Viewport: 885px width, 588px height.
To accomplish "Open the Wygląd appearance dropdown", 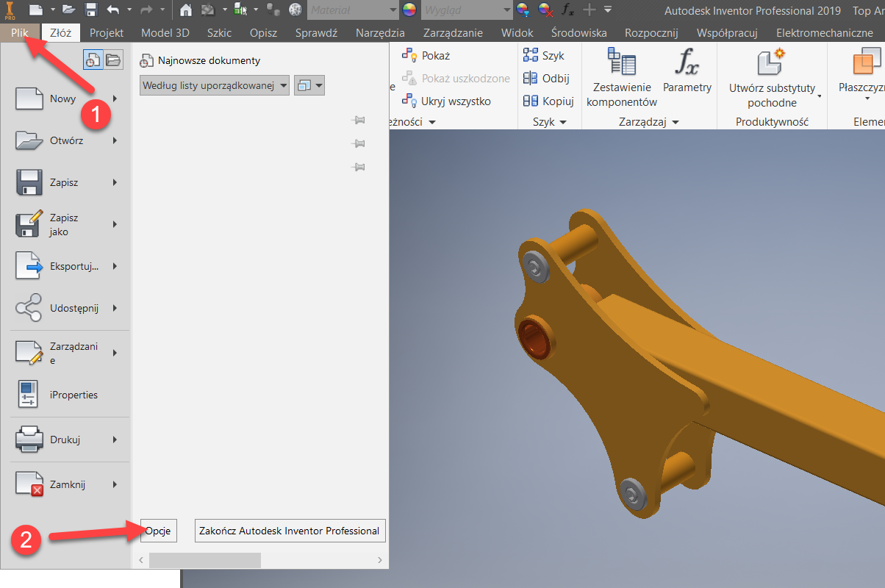I will [x=507, y=10].
